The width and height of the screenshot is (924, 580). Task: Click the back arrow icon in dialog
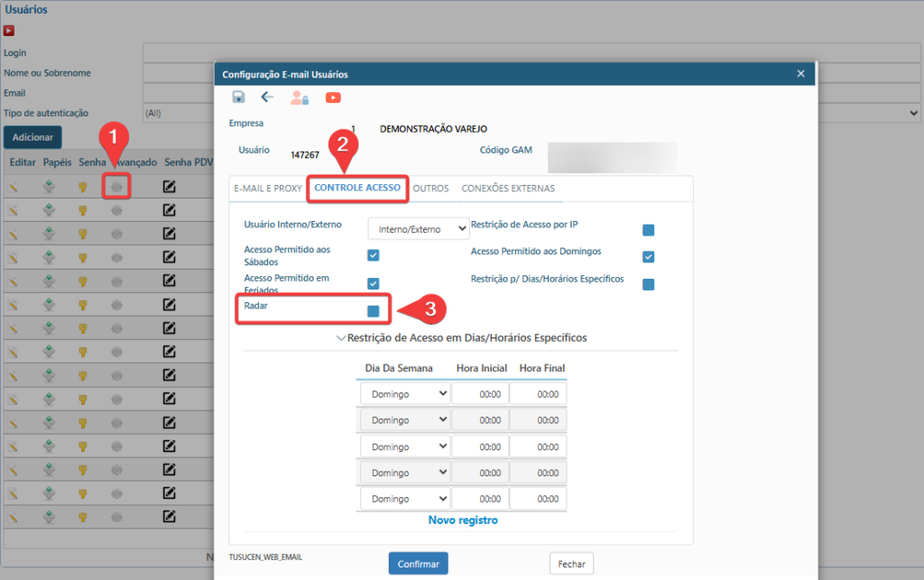point(267,97)
